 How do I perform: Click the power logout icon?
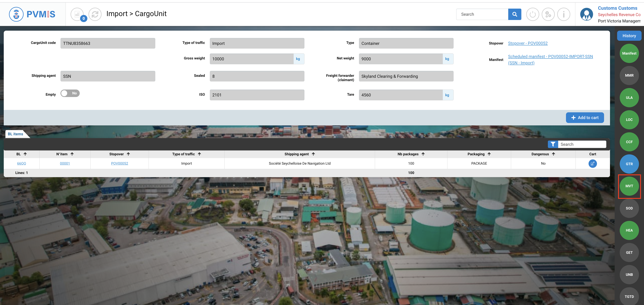point(533,14)
